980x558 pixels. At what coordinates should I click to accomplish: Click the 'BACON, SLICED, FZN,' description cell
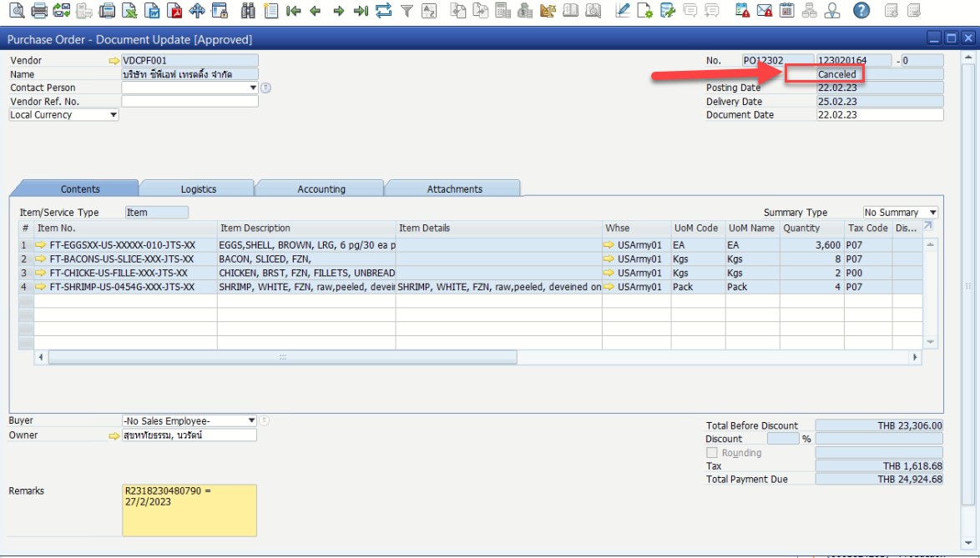pos(307,259)
